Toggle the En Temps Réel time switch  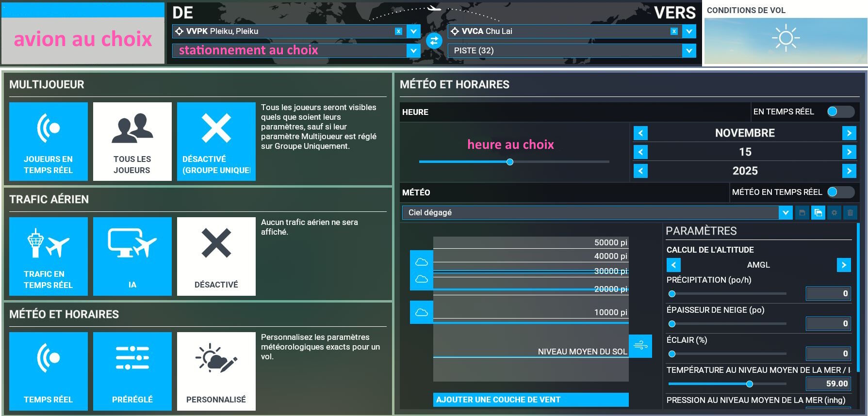[840, 112]
